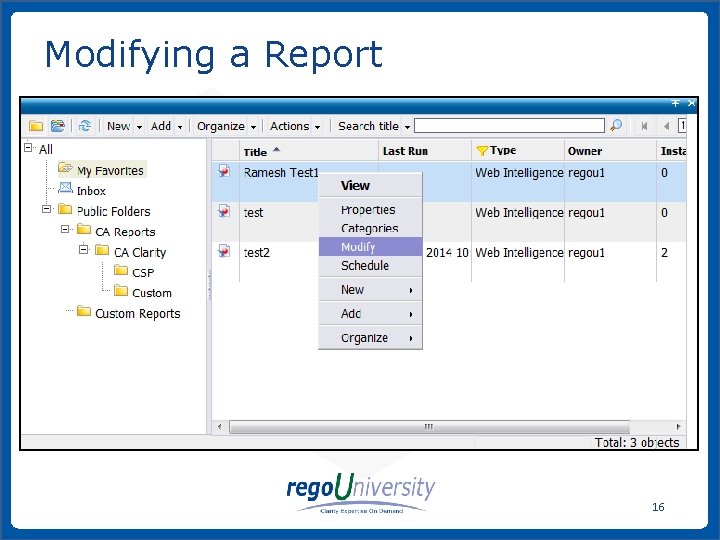Screen dimensions: 720x540
Task: Sort by the Last Run column header
Action: coord(426,151)
